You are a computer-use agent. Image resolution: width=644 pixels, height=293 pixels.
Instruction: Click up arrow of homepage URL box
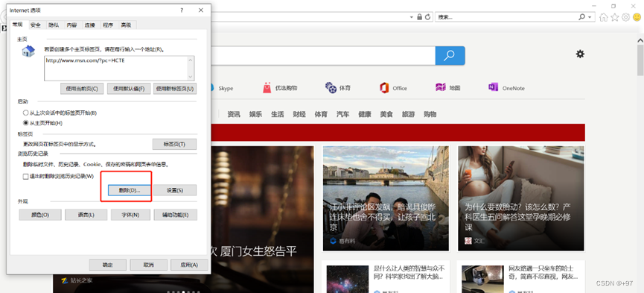click(190, 60)
